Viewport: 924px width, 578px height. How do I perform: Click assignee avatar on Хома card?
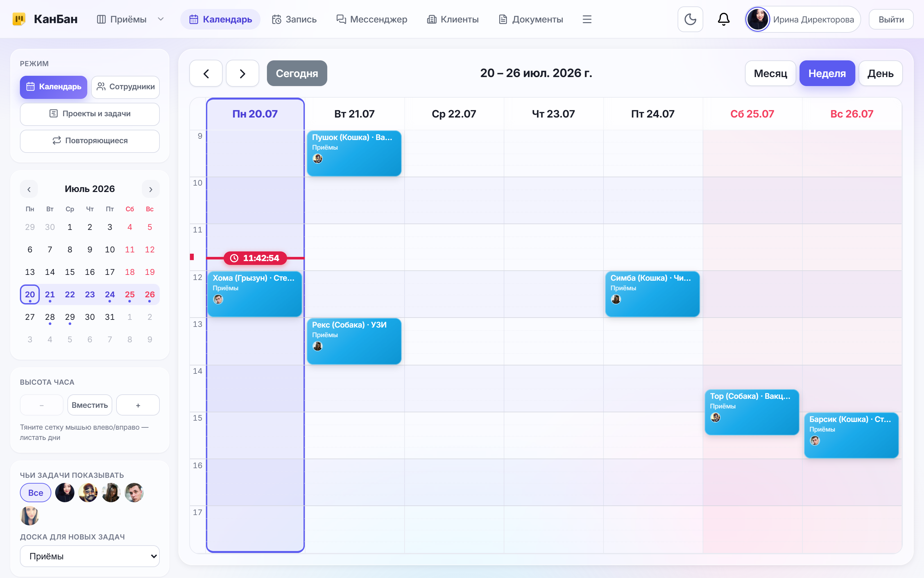[218, 299]
